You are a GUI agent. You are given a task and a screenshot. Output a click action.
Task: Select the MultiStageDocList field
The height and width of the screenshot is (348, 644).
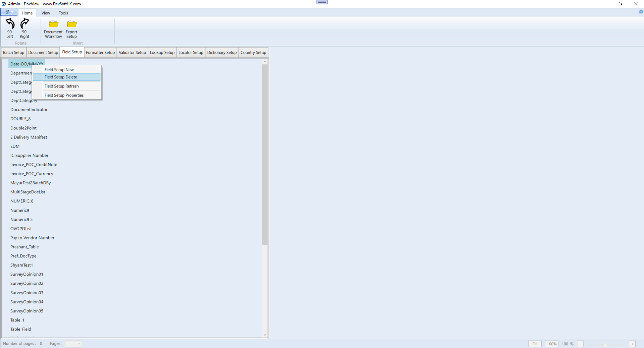[28, 192]
